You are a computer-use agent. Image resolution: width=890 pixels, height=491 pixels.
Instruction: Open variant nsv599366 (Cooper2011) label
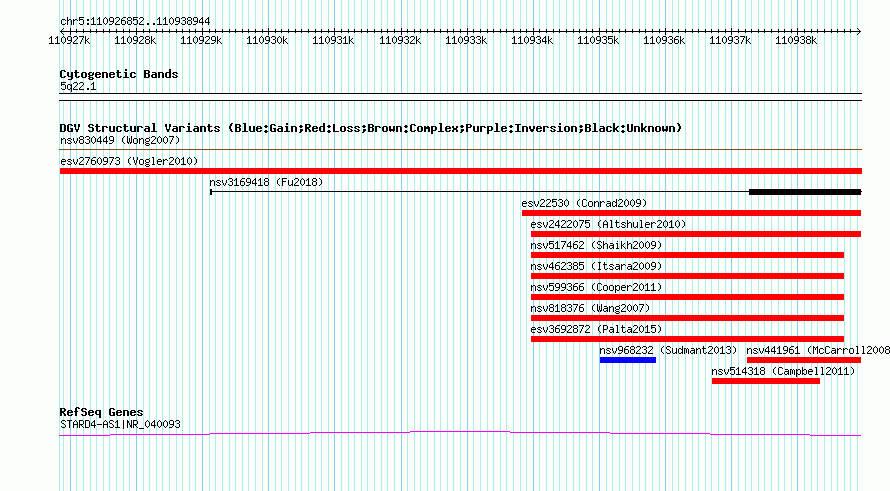(596, 287)
